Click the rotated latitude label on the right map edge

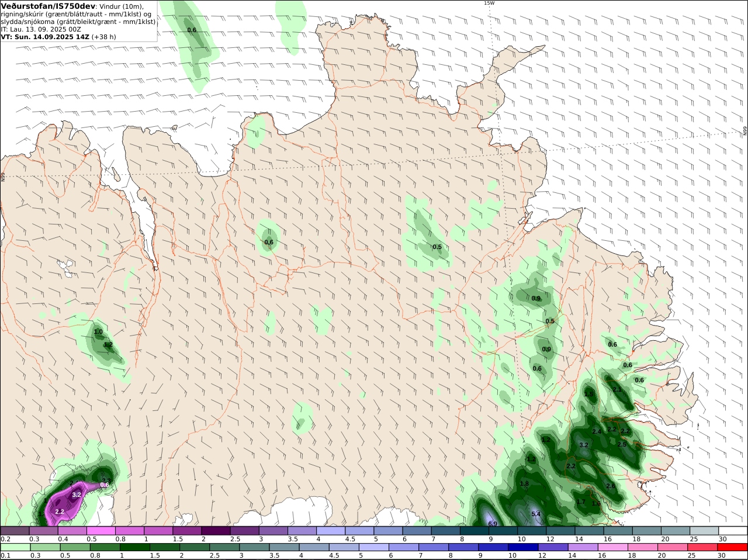point(745,132)
